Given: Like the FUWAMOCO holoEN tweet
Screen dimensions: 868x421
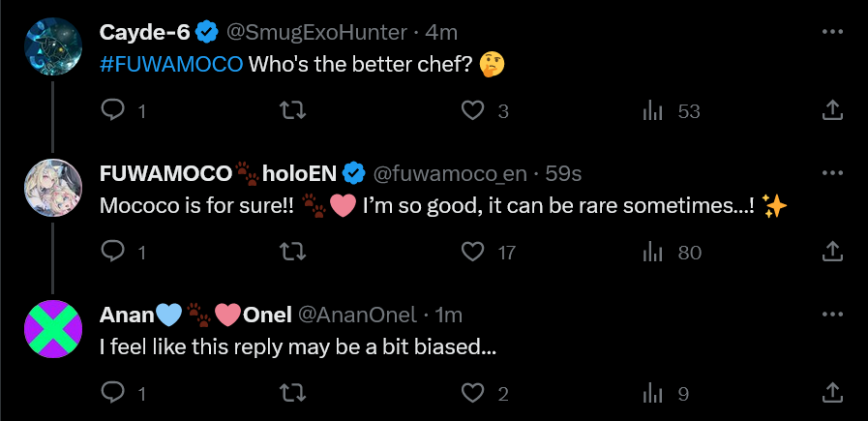Looking at the screenshot, I should [x=472, y=253].
